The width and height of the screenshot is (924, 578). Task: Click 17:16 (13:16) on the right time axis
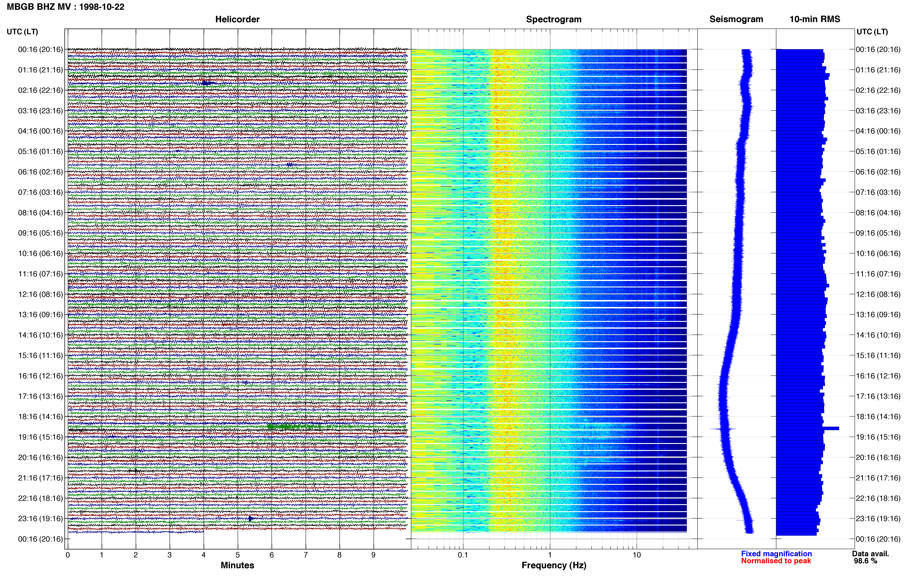point(878,396)
